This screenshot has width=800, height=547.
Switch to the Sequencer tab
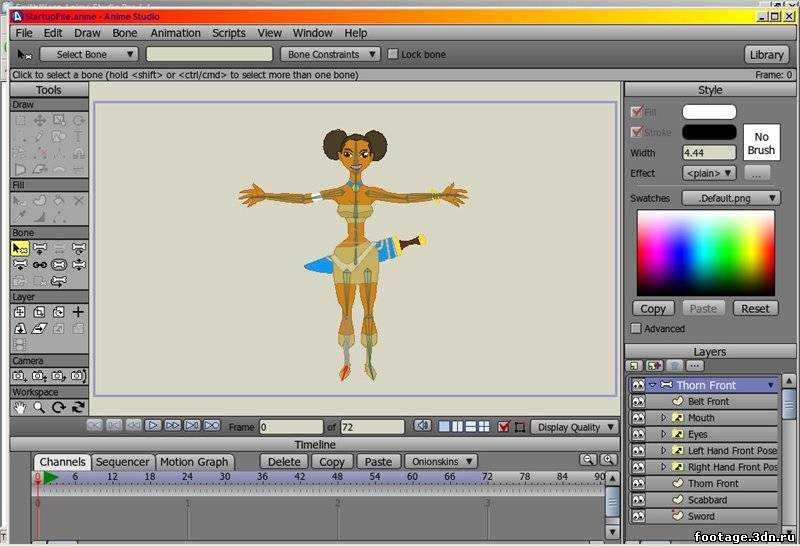coord(122,462)
